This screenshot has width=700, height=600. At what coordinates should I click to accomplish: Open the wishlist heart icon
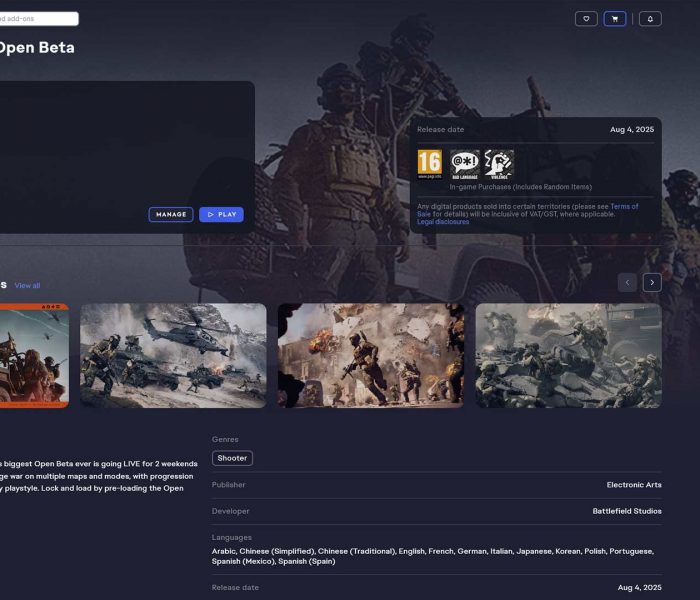tap(586, 18)
